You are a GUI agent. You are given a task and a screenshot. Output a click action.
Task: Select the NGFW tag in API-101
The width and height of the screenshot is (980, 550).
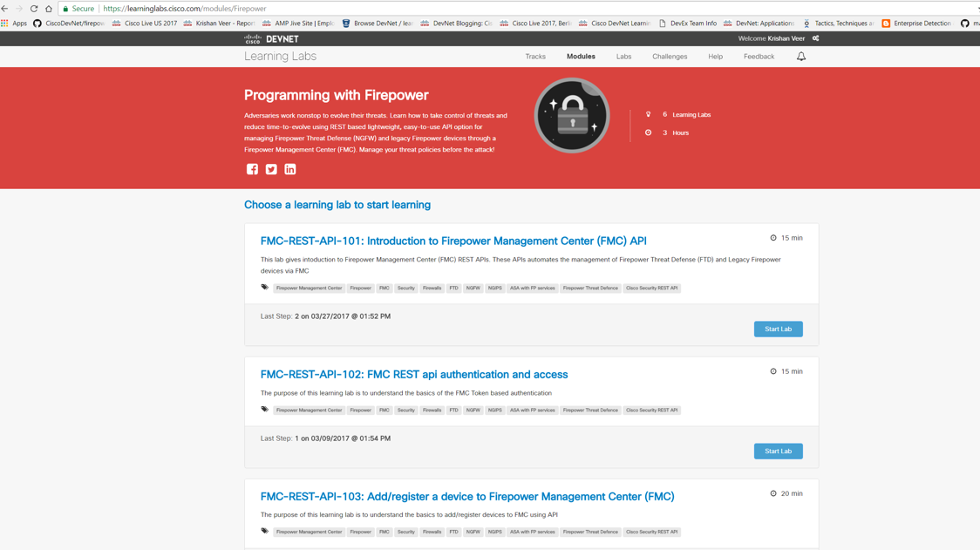point(473,289)
